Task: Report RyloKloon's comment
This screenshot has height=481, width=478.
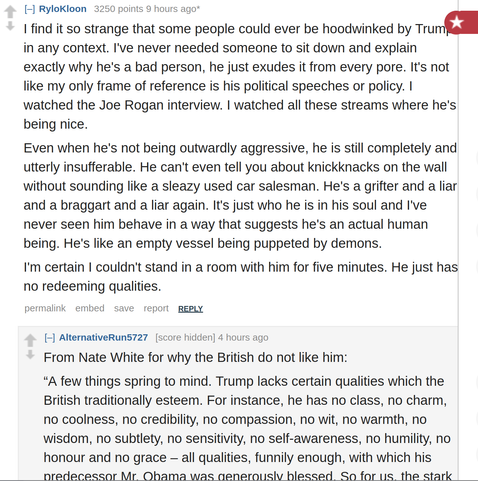Action: (x=156, y=308)
